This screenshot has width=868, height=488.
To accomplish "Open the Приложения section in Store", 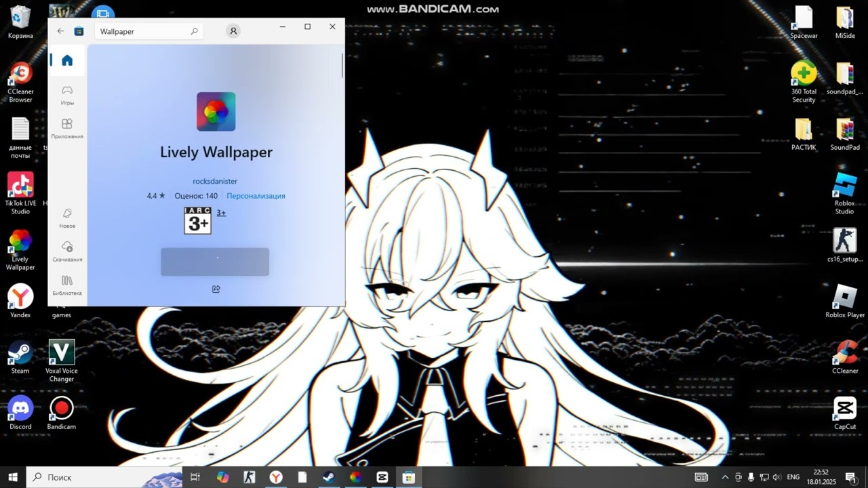I will click(x=67, y=129).
